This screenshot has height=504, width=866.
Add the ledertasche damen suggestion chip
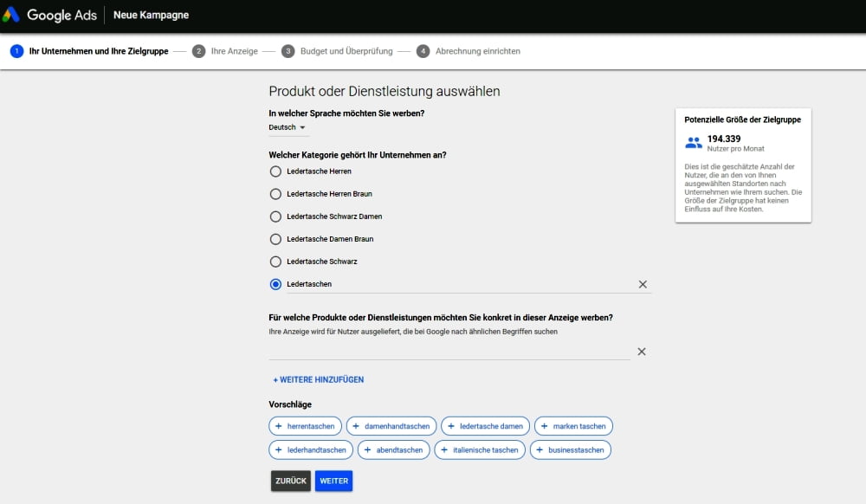pyautogui.click(x=485, y=426)
